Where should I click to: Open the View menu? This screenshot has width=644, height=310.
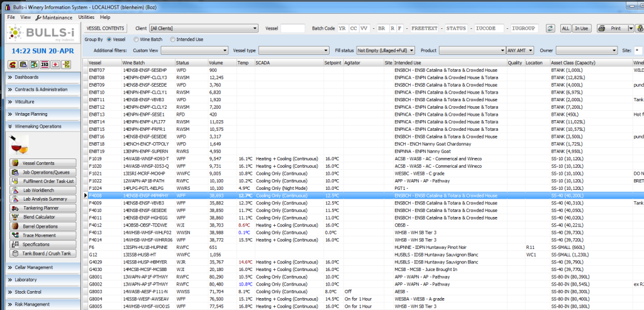[x=25, y=17]
